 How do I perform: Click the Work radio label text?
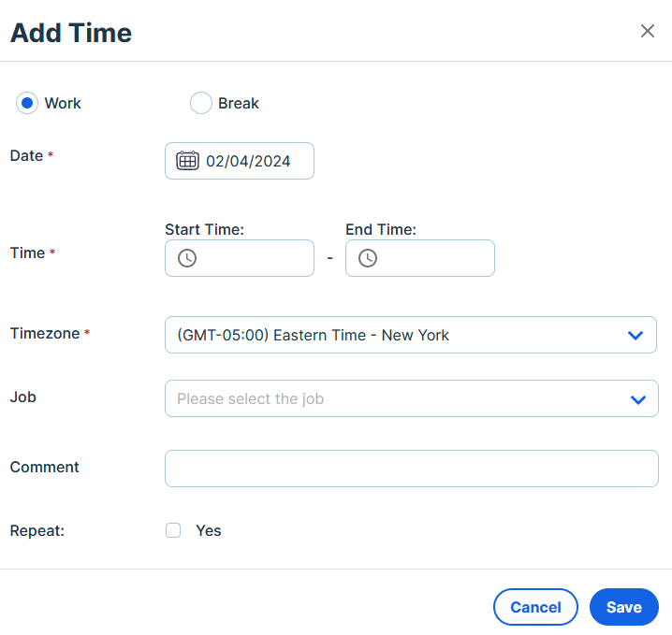coord(63,103)
